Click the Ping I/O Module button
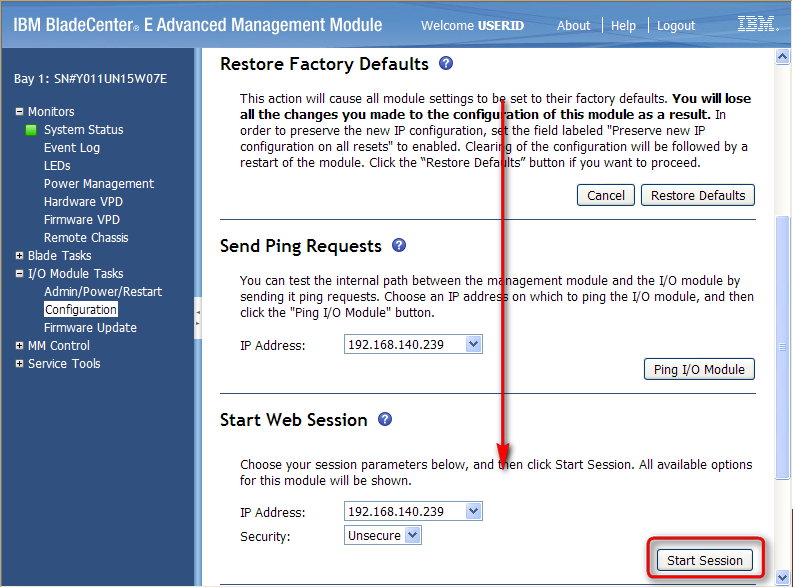Image resolution: width=793 pixels, height=588 pixels. point(699,370)
